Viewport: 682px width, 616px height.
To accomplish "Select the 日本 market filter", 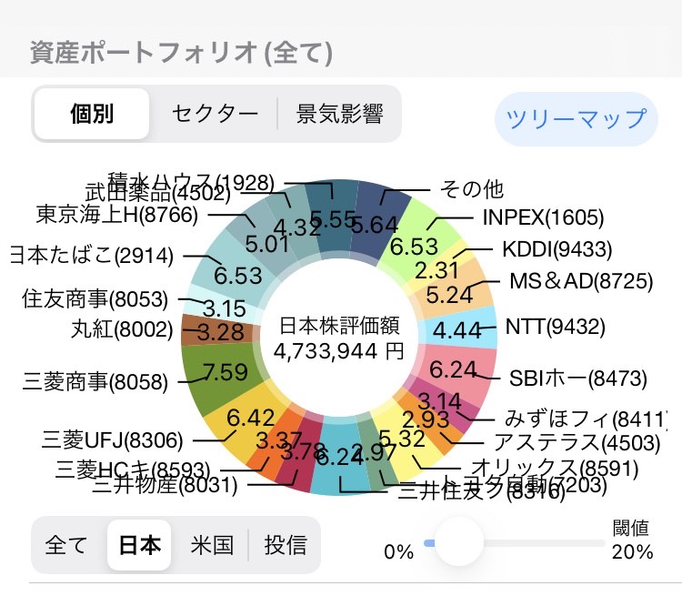I will click(139, 545).
